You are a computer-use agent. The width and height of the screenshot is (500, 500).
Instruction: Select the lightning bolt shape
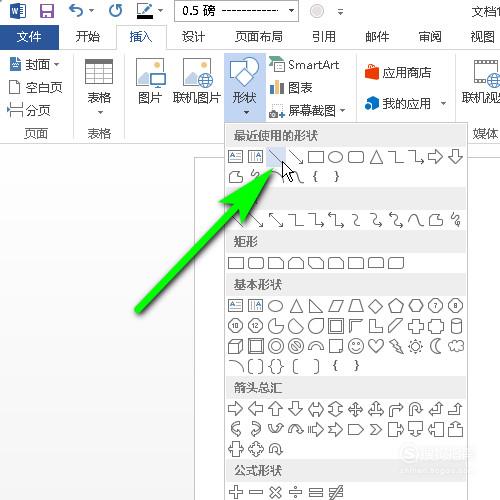396,346
